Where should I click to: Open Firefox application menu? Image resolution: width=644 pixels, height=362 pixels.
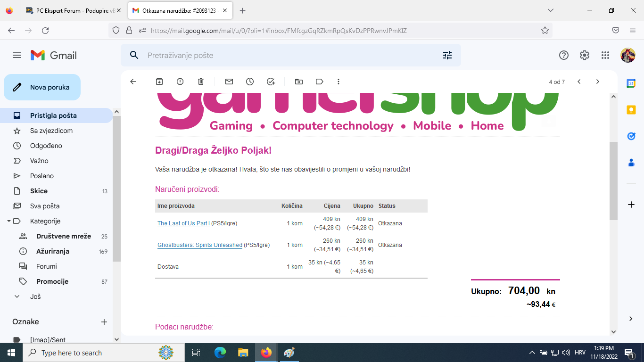click(633, 30)
